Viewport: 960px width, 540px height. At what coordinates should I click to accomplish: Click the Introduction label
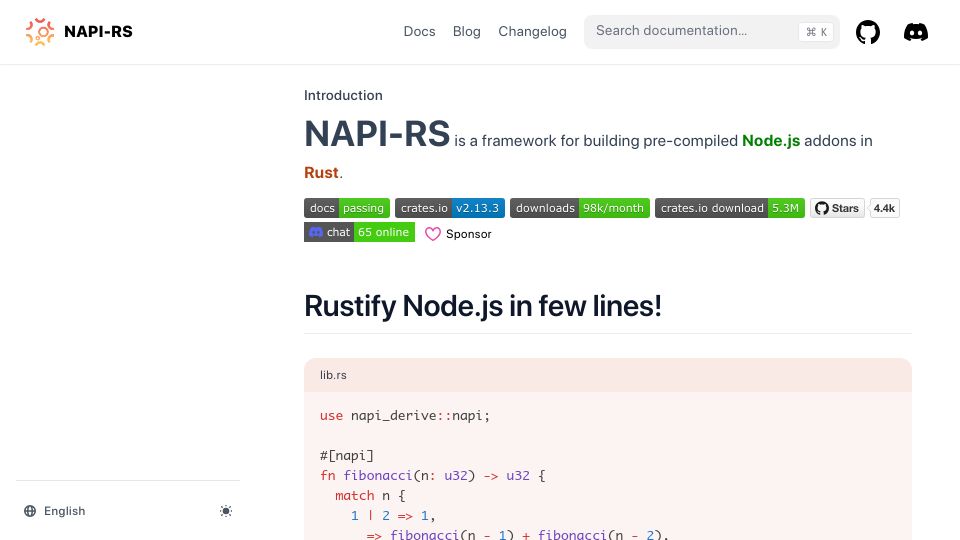[x=343, y=96]
